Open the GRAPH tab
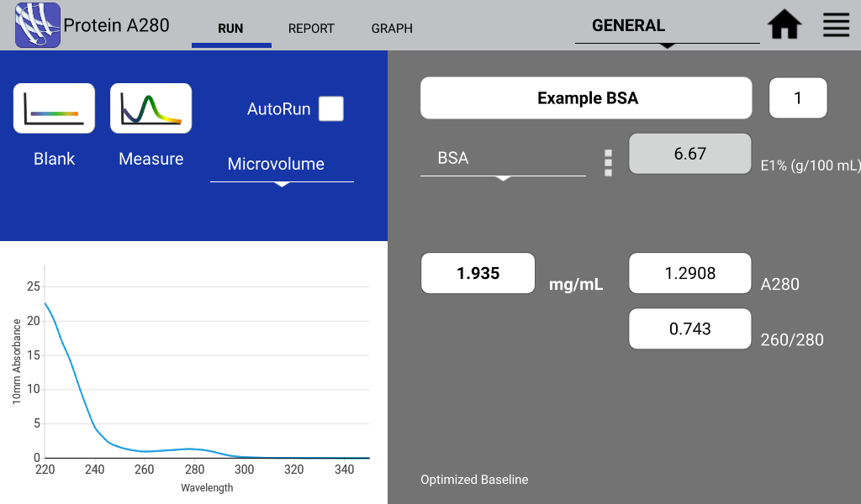 point(392,29)
